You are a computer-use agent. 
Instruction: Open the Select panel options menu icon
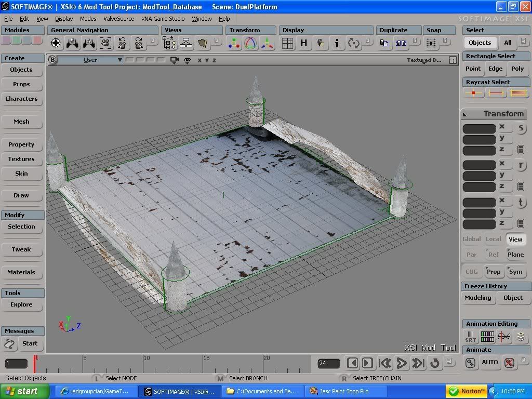[524, 41]
